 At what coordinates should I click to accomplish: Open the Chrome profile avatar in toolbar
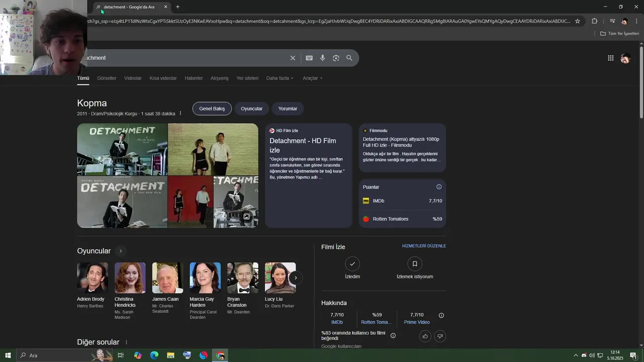624,21
